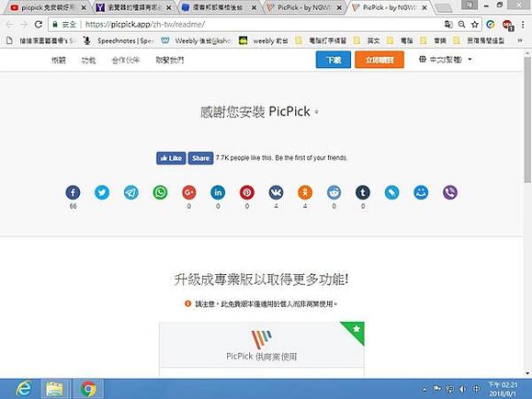Switch to the Yahoo browser tab
The height and width of the screenshot is (399, 532).
click(x=133, y=7)
